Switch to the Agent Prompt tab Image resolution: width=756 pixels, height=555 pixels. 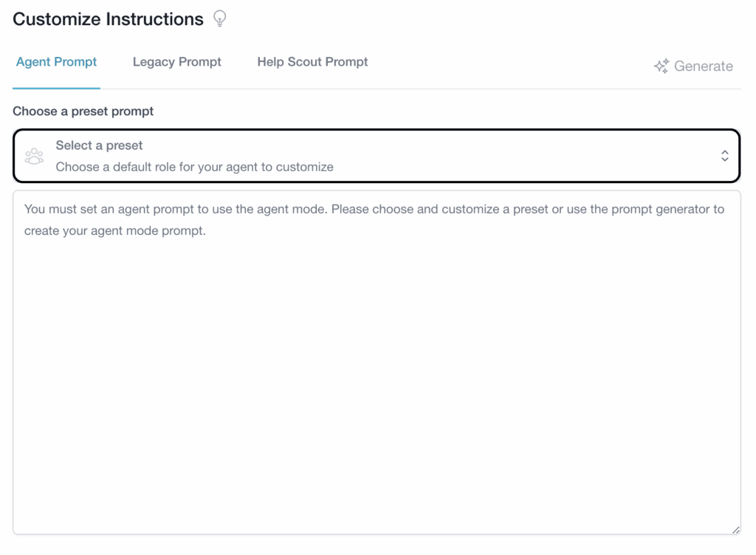(56, 62)
